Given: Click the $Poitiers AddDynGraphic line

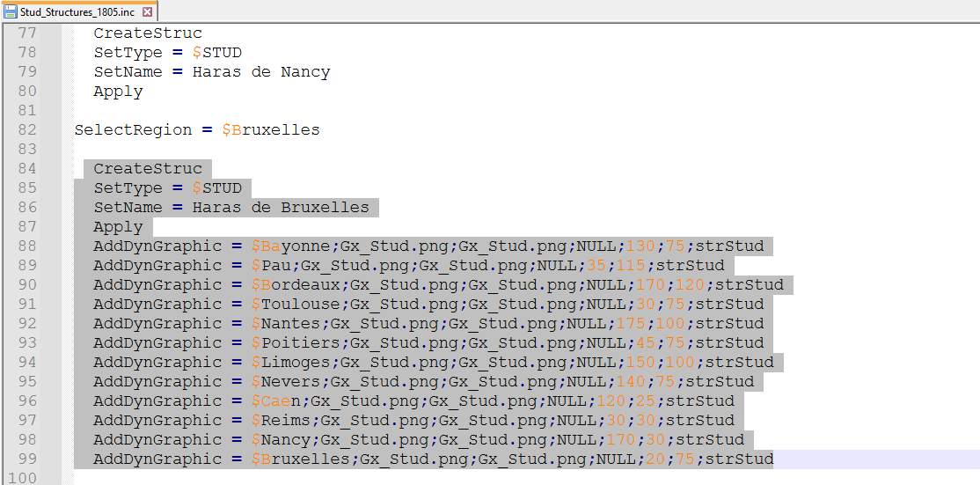Looking at the screenshot, I should 428,342.
